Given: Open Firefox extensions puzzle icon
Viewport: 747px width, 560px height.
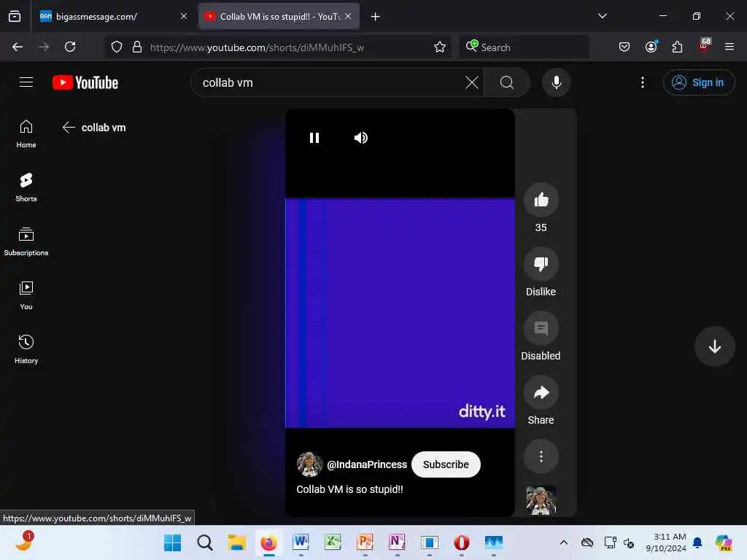Looking at the screenshot, I should (x=677, y=47).
